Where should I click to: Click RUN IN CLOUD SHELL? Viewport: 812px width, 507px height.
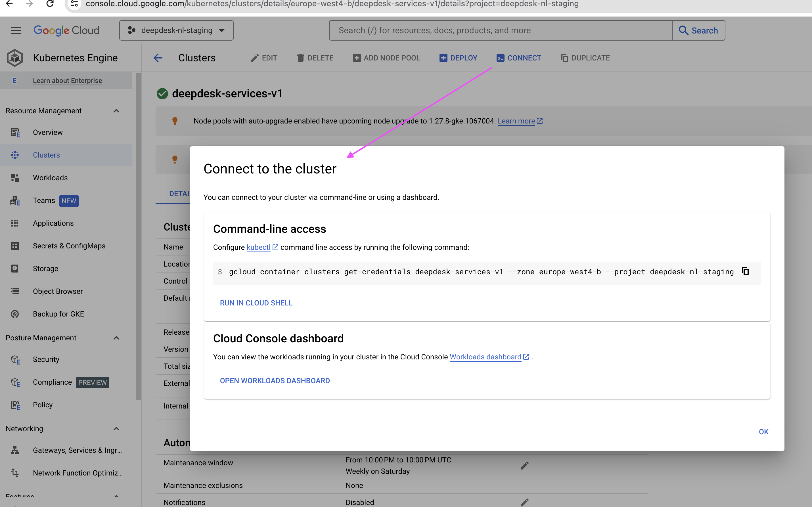click(x=256, y=303)
